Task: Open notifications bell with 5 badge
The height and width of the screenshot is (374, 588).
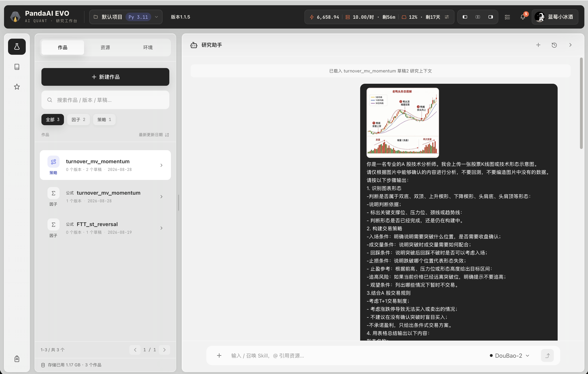Action: pos(523,17)
